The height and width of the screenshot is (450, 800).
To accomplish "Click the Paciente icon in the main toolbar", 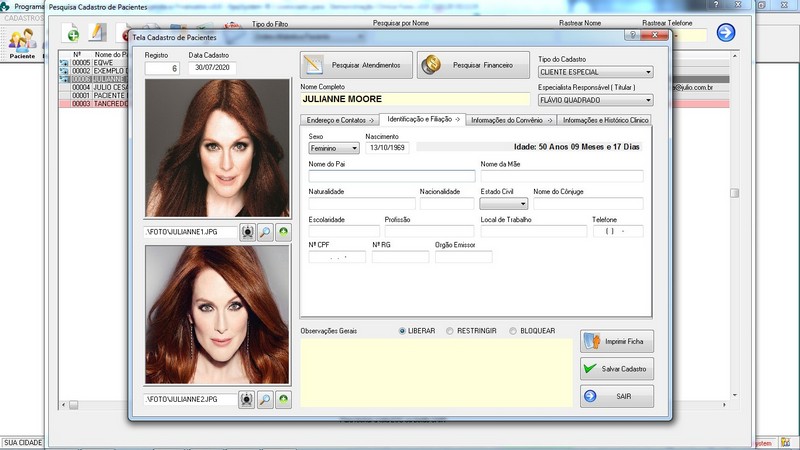I will tap(22, 42).
